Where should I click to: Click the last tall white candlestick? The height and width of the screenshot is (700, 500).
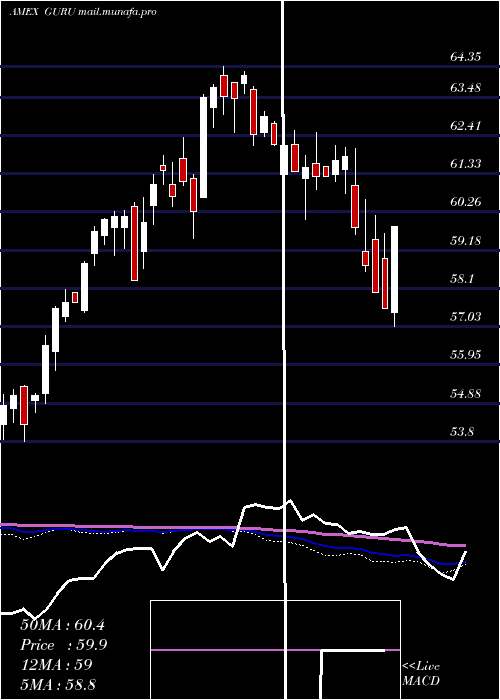pyautogui.click(x=395, y=270)
